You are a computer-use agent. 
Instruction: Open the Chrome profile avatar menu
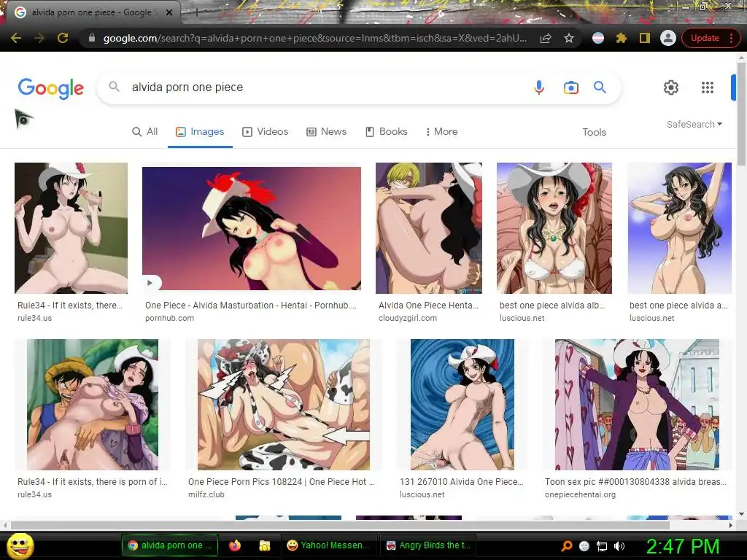point(668,38)
